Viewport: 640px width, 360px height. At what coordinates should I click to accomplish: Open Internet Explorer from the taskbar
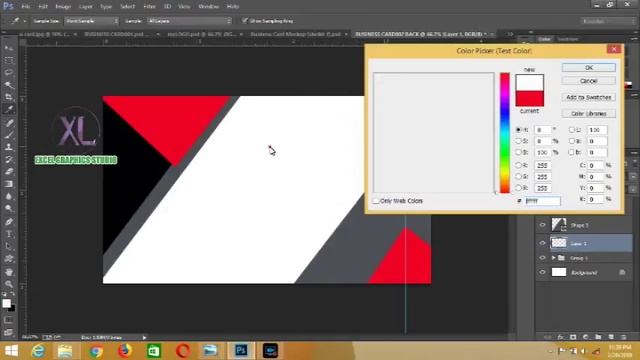[x=38, y=351]
